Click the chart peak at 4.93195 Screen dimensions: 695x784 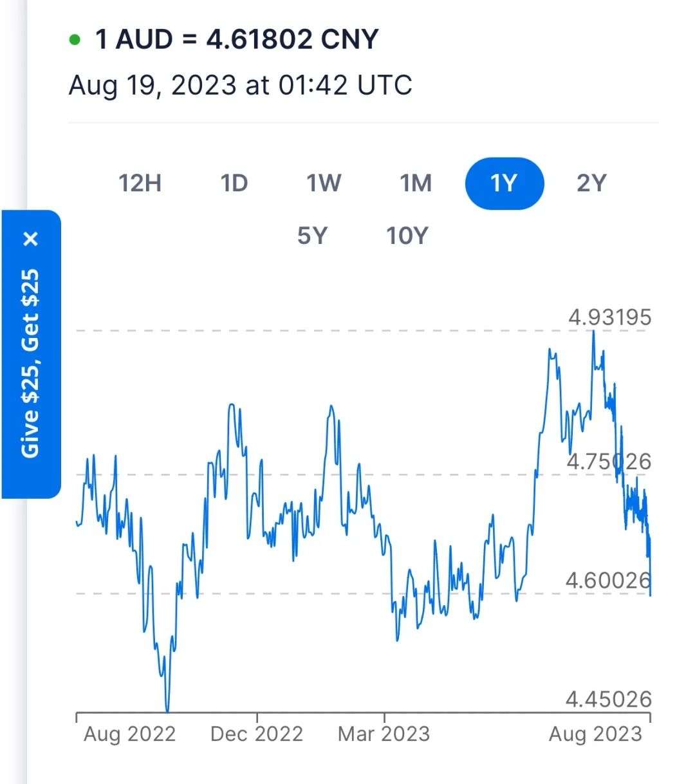tap(593, 330)
